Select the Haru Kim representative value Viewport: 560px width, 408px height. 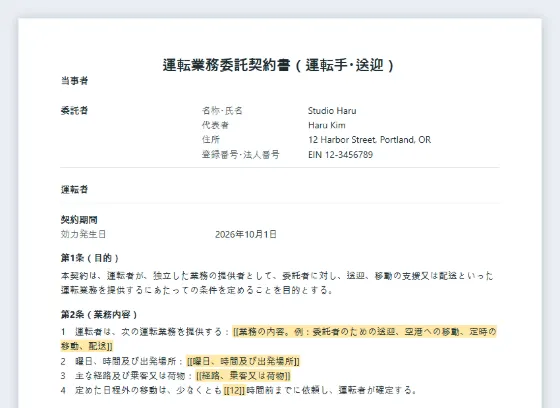pos(326,125)
